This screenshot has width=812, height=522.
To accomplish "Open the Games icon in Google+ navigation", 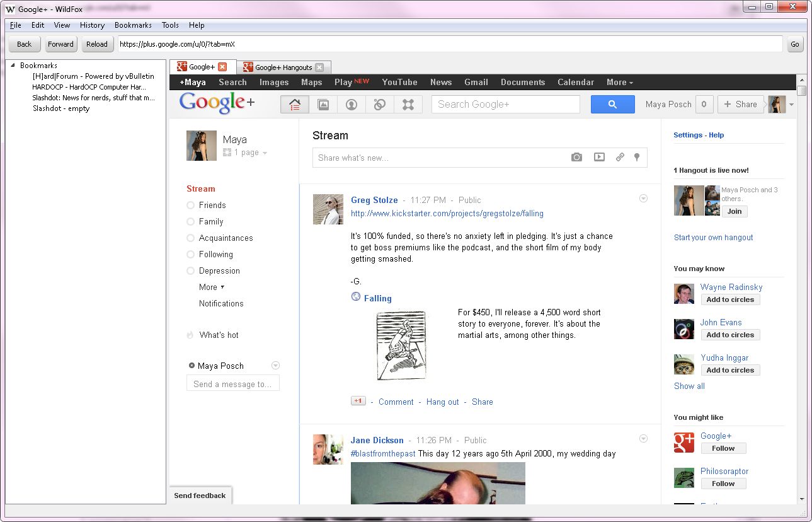I will tap(408, 105).
